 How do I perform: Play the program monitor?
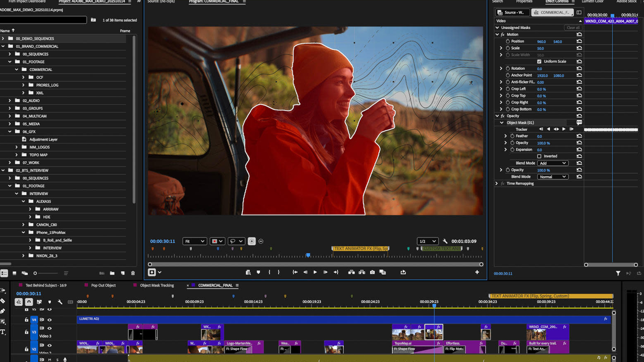coord(315,272)
